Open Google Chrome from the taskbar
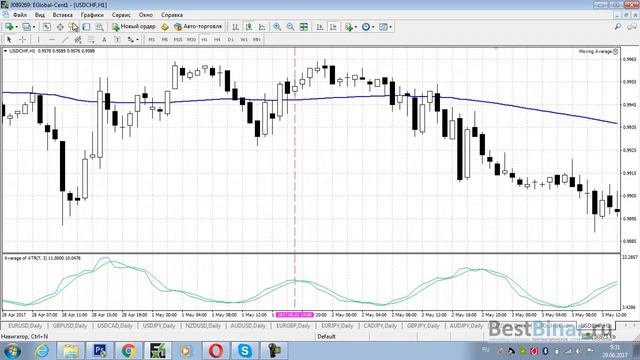Viewport: 640px width, 360px height. 129,351
